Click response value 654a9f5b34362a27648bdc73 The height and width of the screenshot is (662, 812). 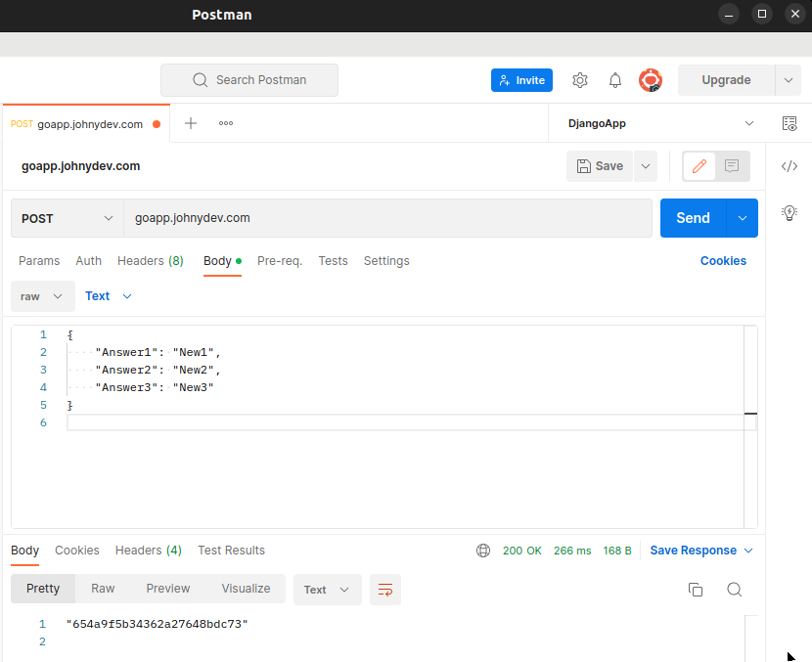pyautogui.click(x=157, y=624)
